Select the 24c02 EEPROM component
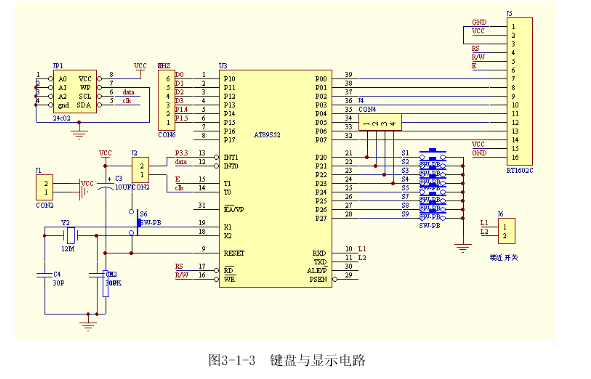The width and height of the screenshot is (591, 379). coord(75,91)
